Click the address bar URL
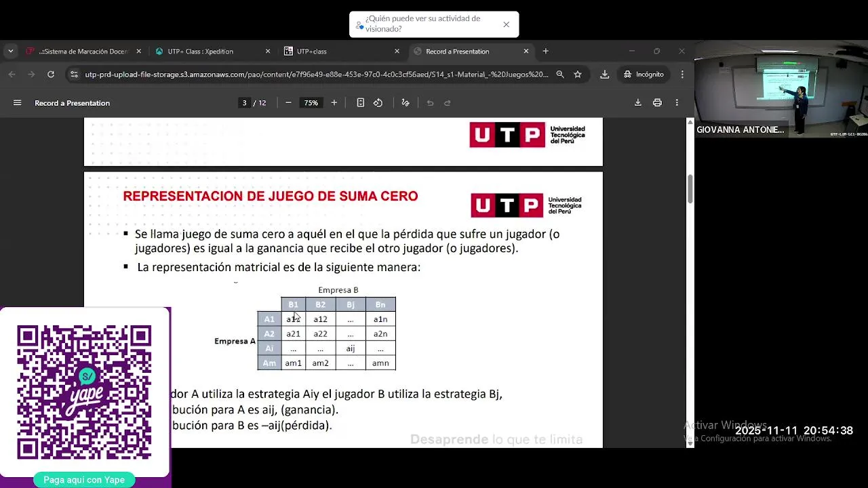Image resolution: width=868 pixels, height=488 pixels. (x=317, y=75)
